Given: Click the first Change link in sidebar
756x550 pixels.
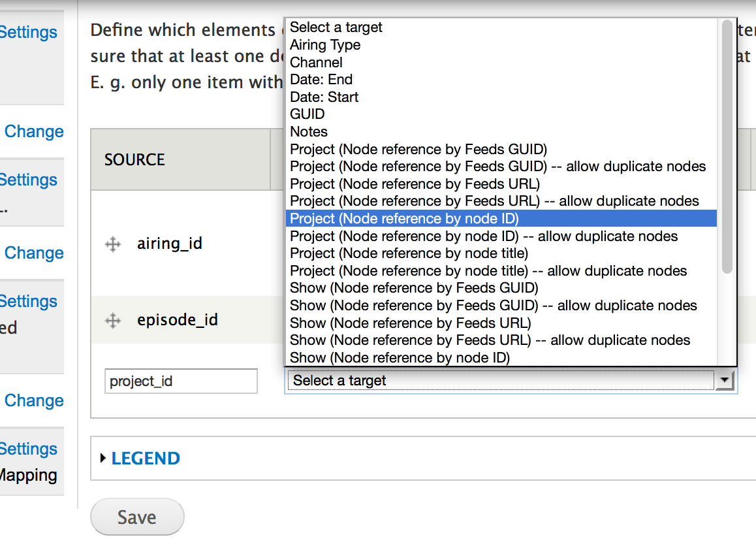Looking at the screenshot, I should (x=34, y=131).
